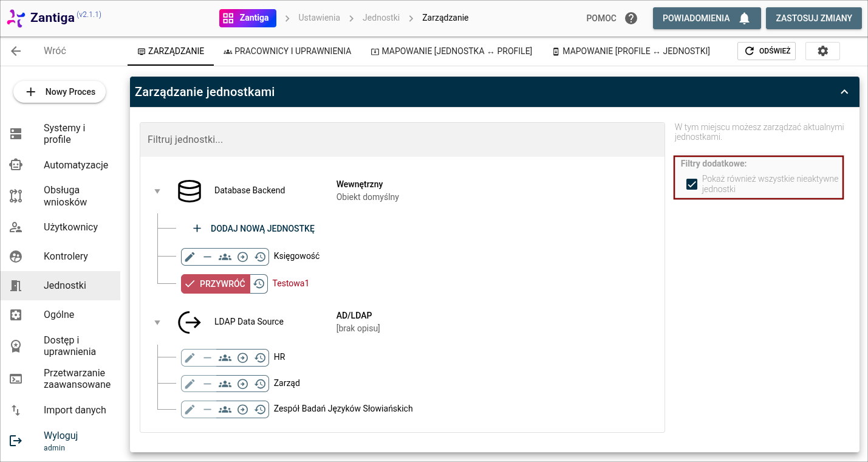Click the members icon for the HR unit
The image size is (868, 462).
pyautogui.click(x=225, y=358)
